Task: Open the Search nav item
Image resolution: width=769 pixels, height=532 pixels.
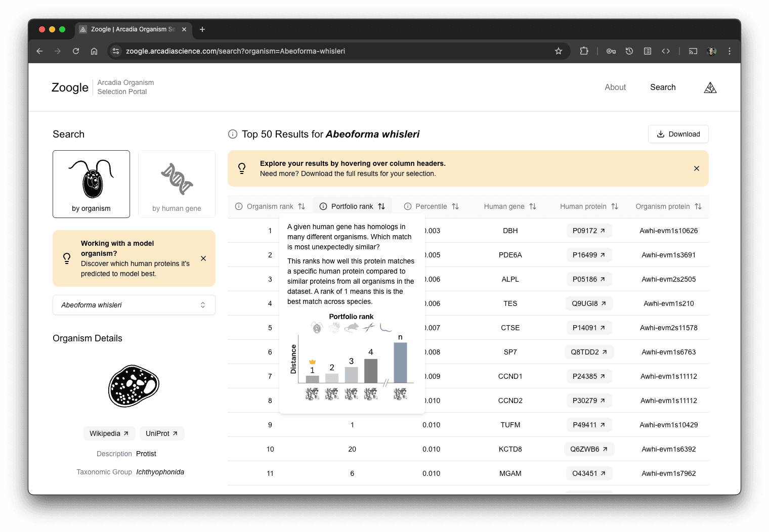Action: tap(662, 87)
